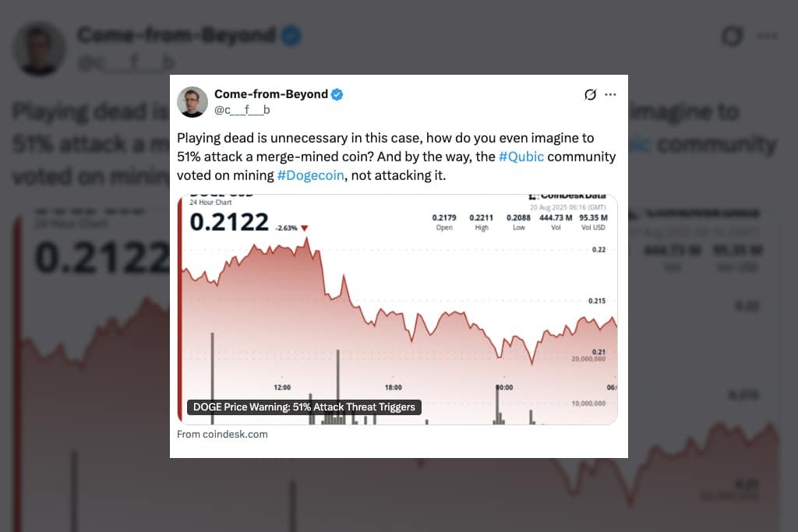Image resolution: width=798 pixels, height=532 pixels.
Task: Click the @c___f___b handle
Action: [242, 110]
